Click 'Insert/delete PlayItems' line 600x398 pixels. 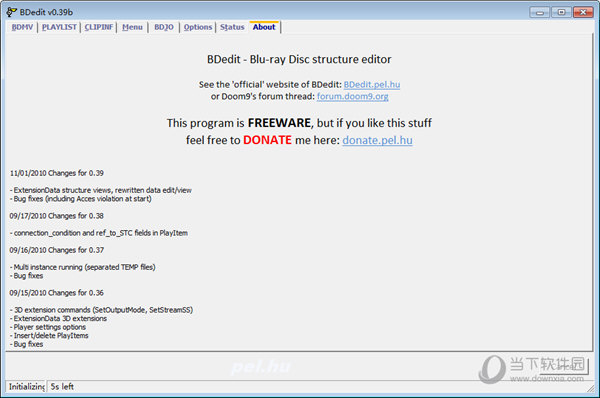49,336
